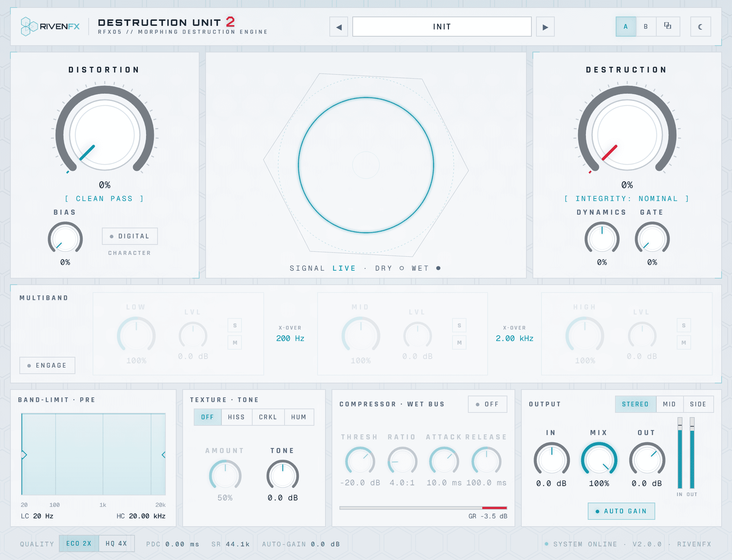Copy A to B with the copy icon

coord(667,27)
